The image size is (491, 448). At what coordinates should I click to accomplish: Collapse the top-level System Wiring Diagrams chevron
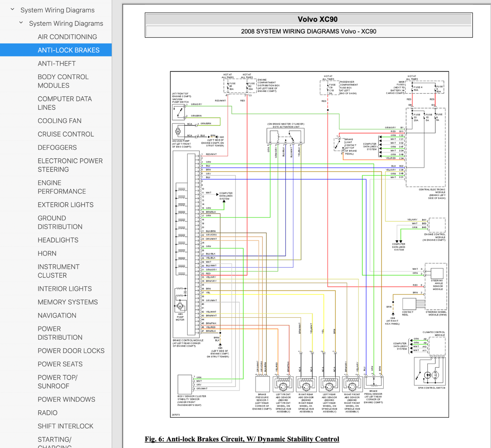click(x=13, y=10)
